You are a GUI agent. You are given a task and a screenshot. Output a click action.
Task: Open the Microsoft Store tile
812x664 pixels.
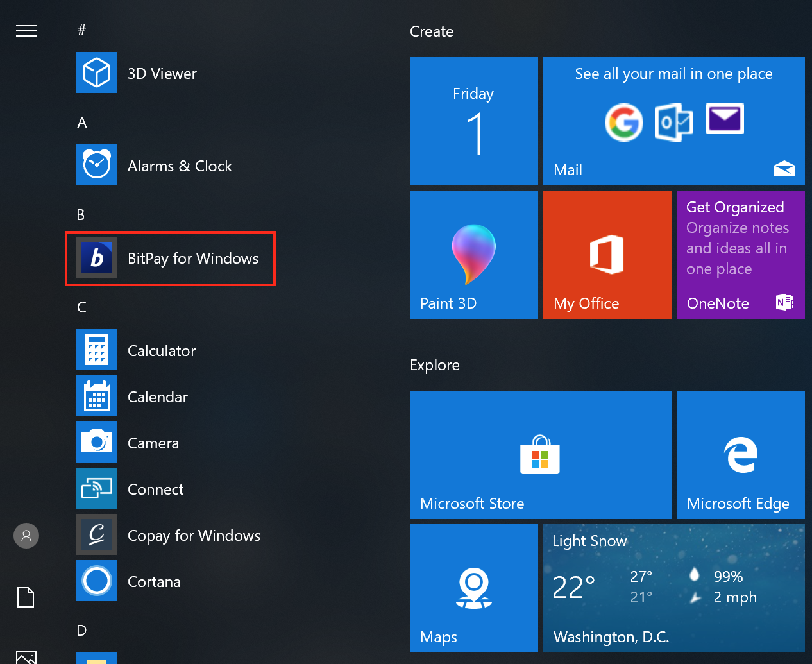[541, 455]
